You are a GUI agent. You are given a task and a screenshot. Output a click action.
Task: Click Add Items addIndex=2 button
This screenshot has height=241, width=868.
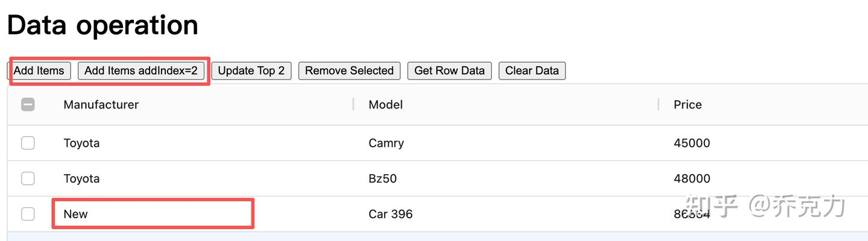pos(141,70)
